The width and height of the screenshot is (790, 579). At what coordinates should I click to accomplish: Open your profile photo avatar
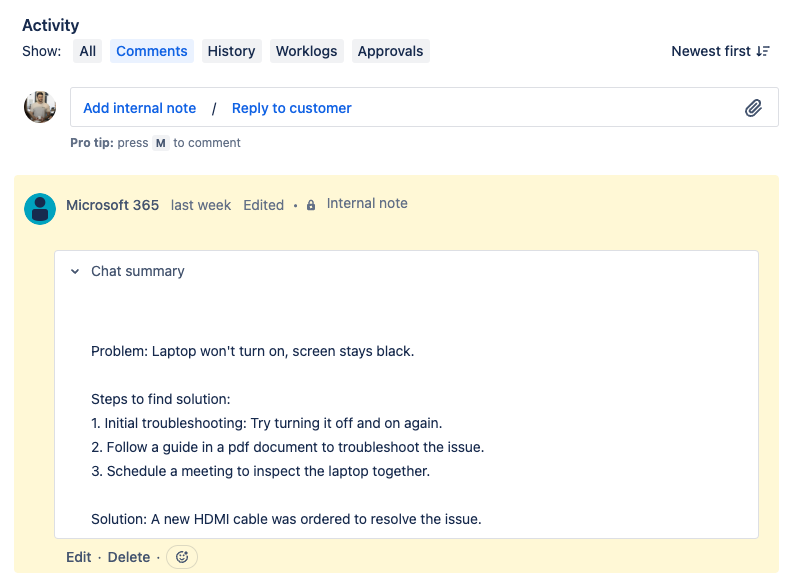[x=40, y=107]
